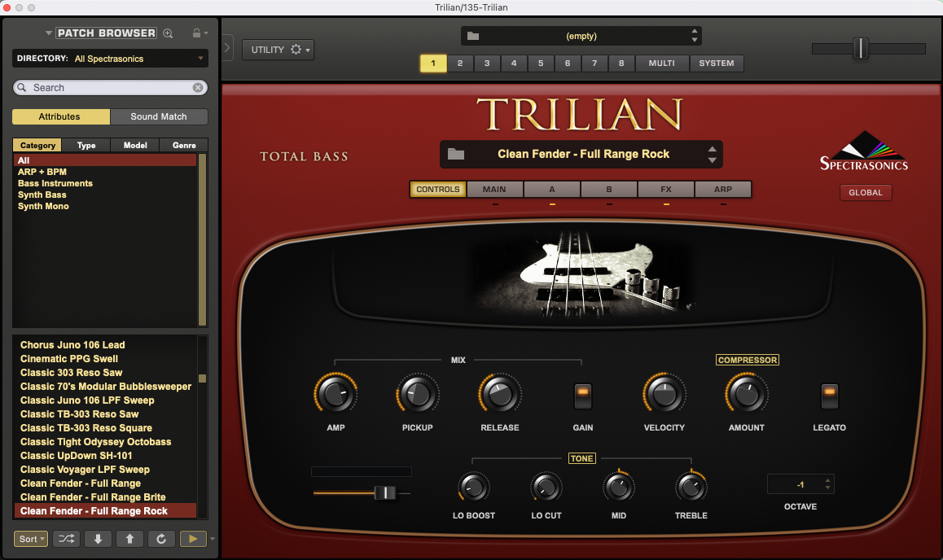Click the compressor AMOUNT knob
Viewport: 943px width, 560px height.
(747, 394)
